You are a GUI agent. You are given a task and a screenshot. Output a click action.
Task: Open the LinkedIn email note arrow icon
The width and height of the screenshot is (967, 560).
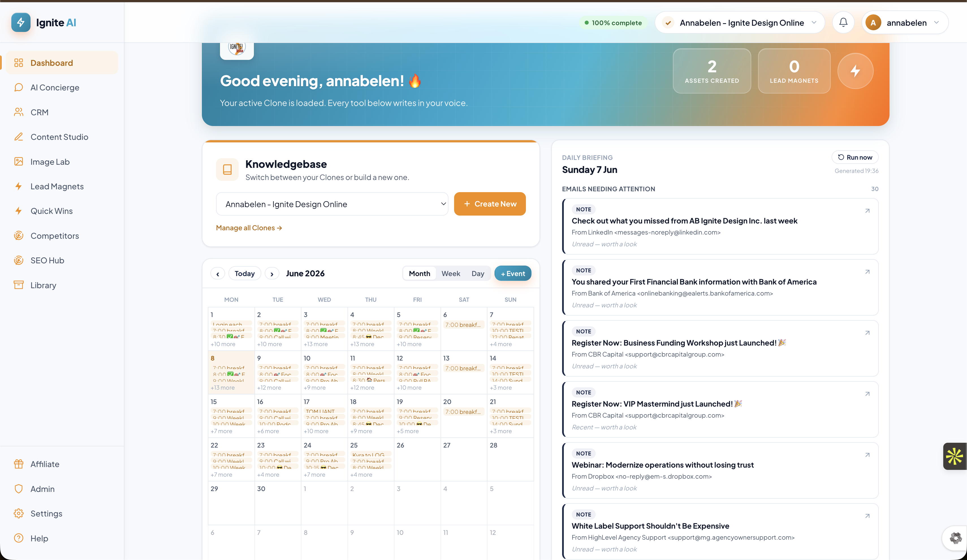[867, 211]
